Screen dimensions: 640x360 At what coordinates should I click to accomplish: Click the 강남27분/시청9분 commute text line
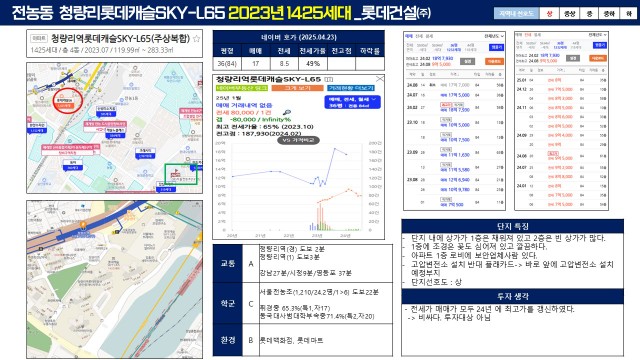(x=306, y=273)
